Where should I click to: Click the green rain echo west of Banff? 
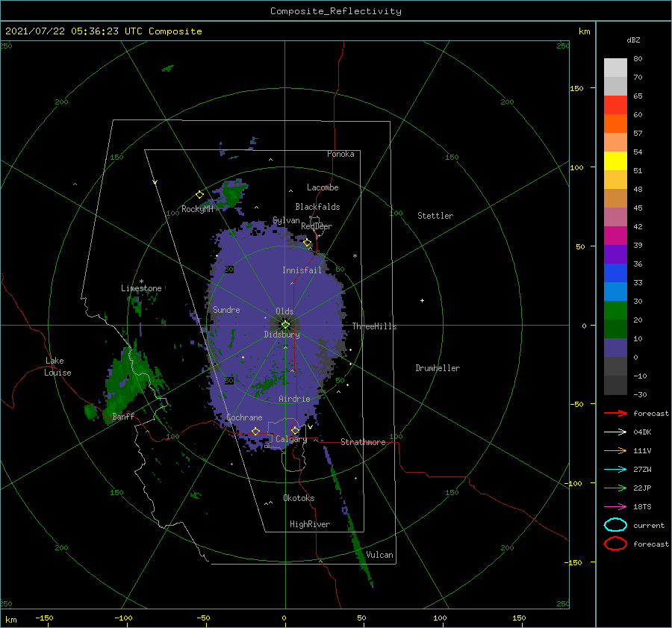(x=90, y=412)
